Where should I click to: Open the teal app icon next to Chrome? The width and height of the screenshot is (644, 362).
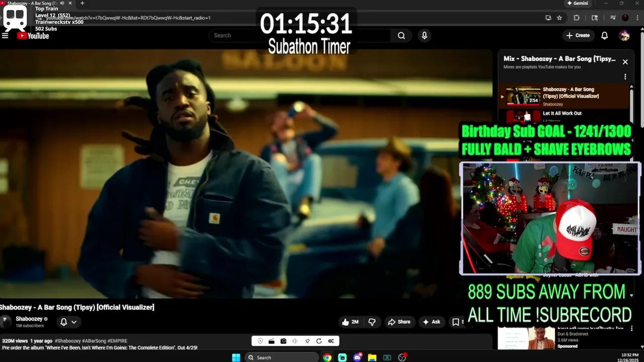coord(343,357)
